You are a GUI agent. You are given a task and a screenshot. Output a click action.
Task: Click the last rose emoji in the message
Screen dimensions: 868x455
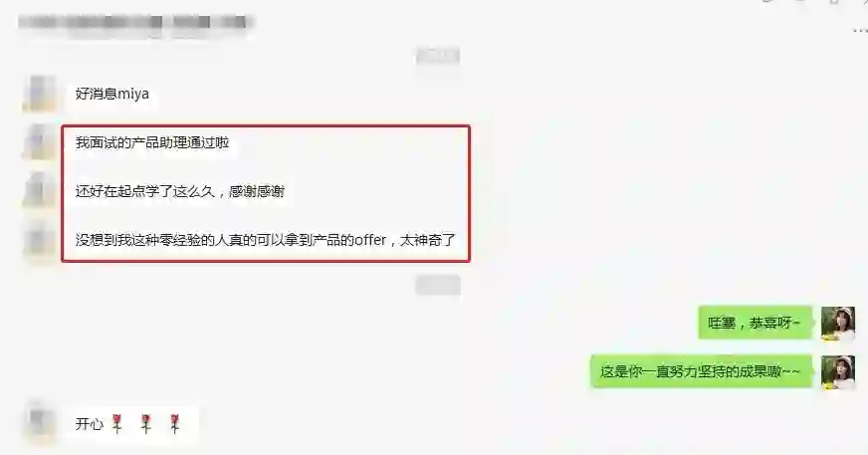pos(175,424)
